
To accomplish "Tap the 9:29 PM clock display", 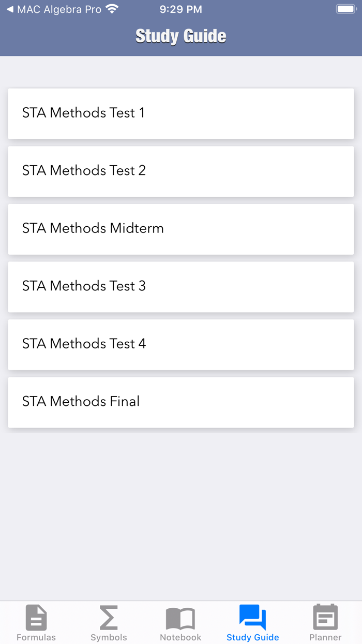I will tap(180, 9).
